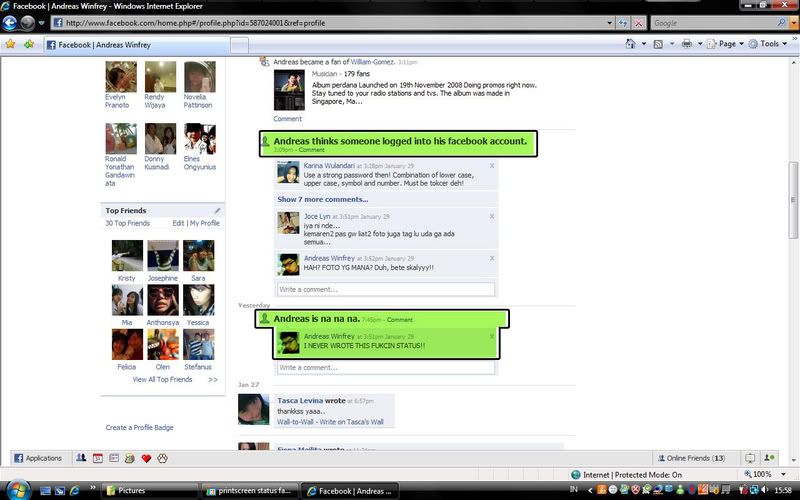Refresh the page with Refresh icon
Screen dimensions: 800x500
(623, 23)
